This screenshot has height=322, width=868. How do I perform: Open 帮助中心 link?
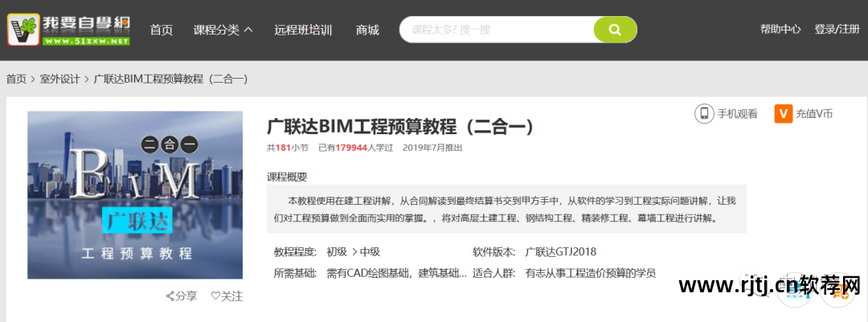pyautogui.click(x=780, y=30)
